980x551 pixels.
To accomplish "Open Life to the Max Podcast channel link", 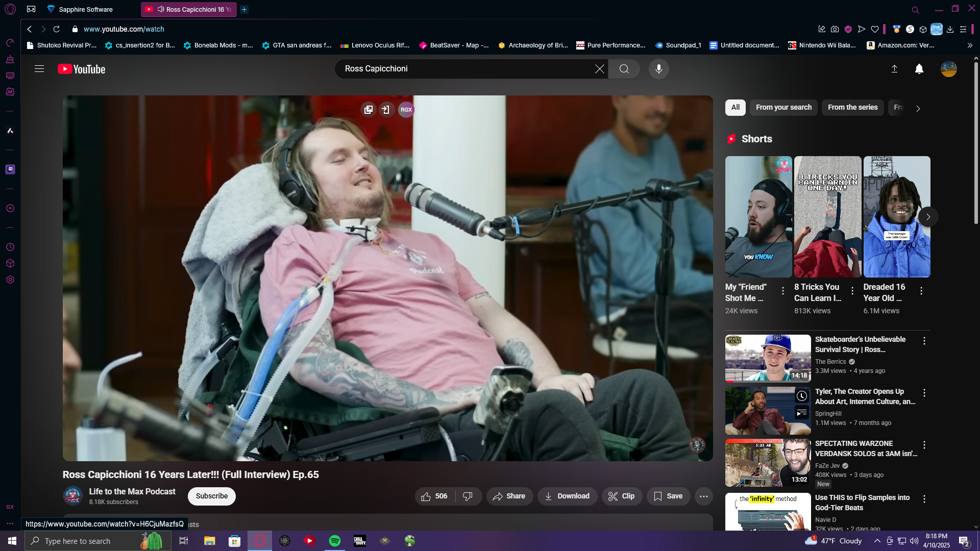I will [x=132, y=491].
